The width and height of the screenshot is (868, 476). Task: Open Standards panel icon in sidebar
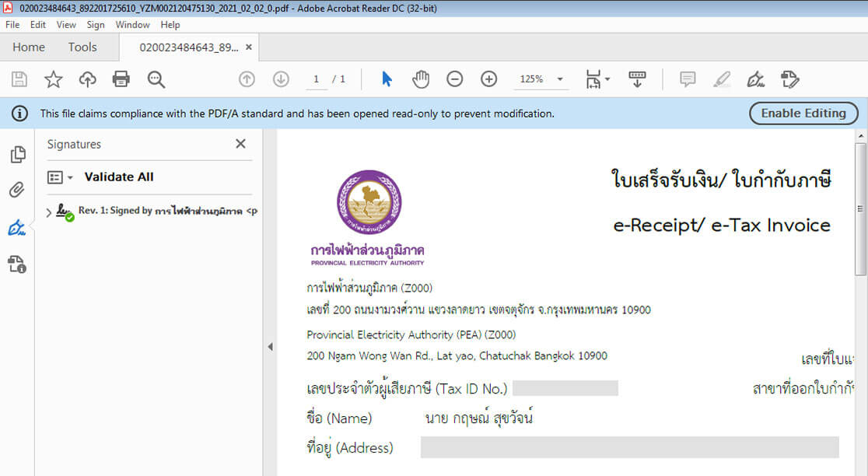pyautogui.click(x=17, y=264)
